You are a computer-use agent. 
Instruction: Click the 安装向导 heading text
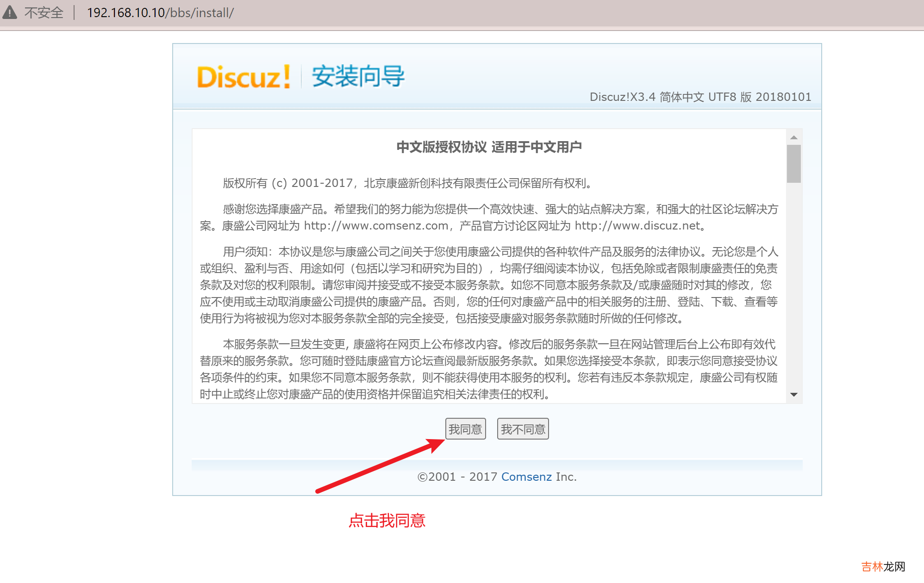click(x=358, y=76)
